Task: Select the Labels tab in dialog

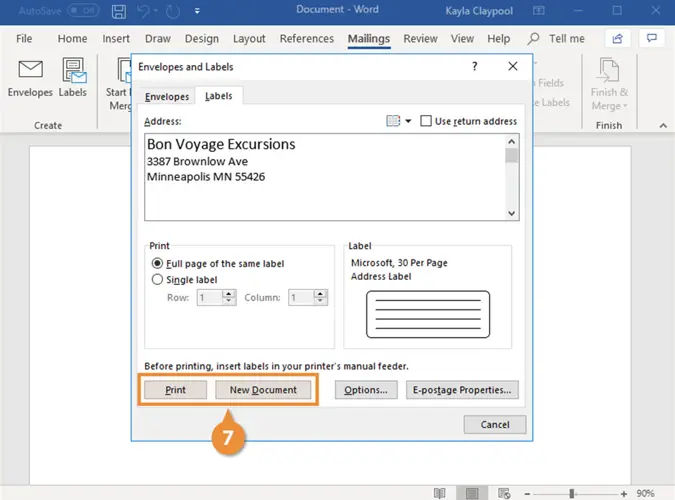Action: tap(219, 96)
